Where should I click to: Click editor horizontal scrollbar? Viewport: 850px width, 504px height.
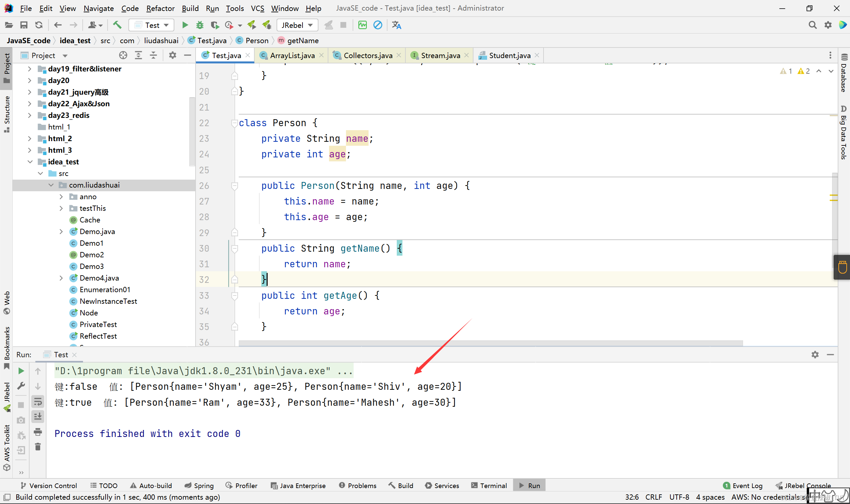click(490, 343)
